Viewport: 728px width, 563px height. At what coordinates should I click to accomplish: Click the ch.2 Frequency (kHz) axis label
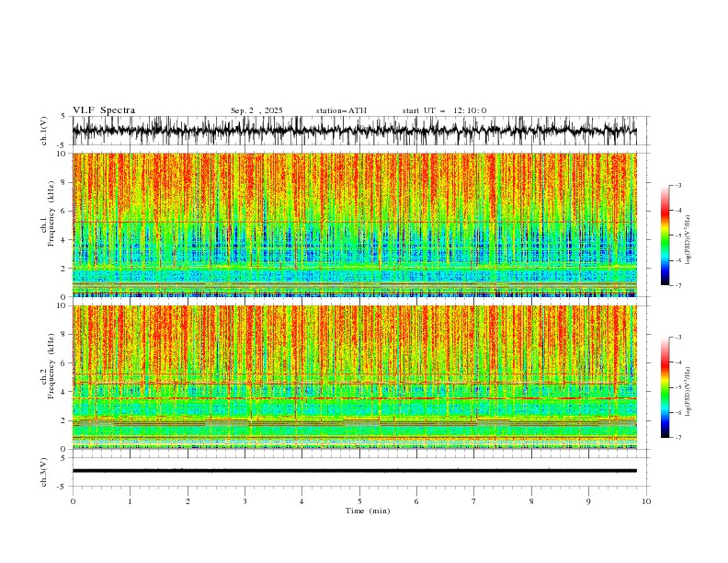pyautogui.click(x=48, y=366)
